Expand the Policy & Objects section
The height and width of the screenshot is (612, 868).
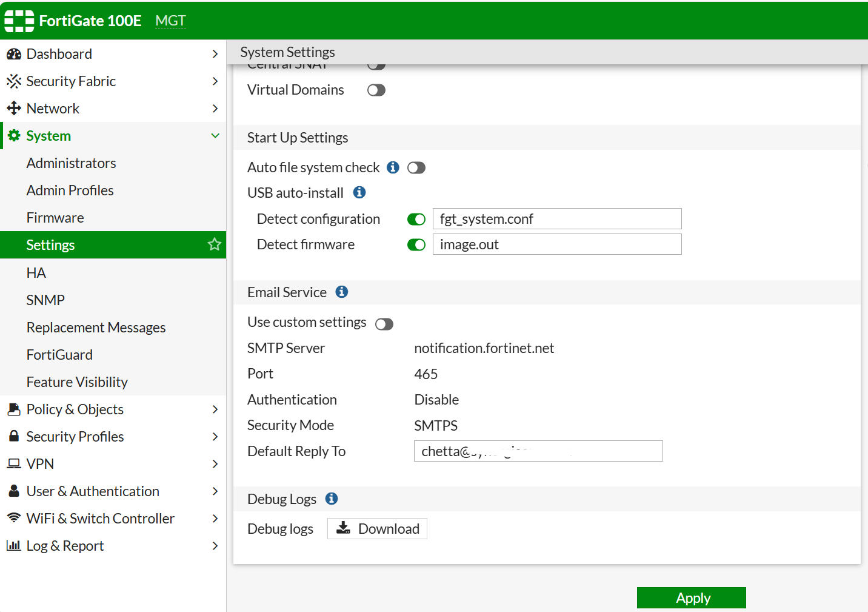[x=215, y=409]
